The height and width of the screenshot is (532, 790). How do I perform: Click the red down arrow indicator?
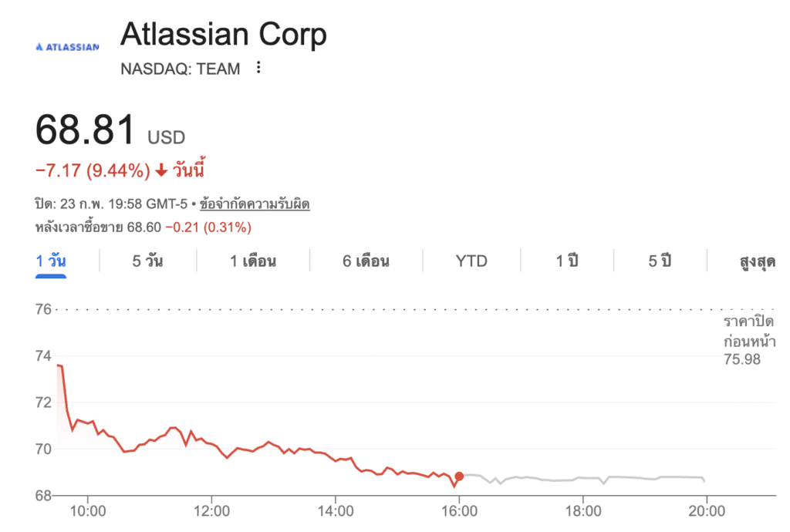[x=161, y=170]
